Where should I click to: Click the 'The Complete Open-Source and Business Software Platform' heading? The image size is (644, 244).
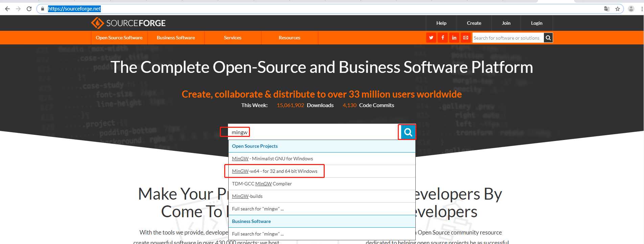[x=322, y=67]
